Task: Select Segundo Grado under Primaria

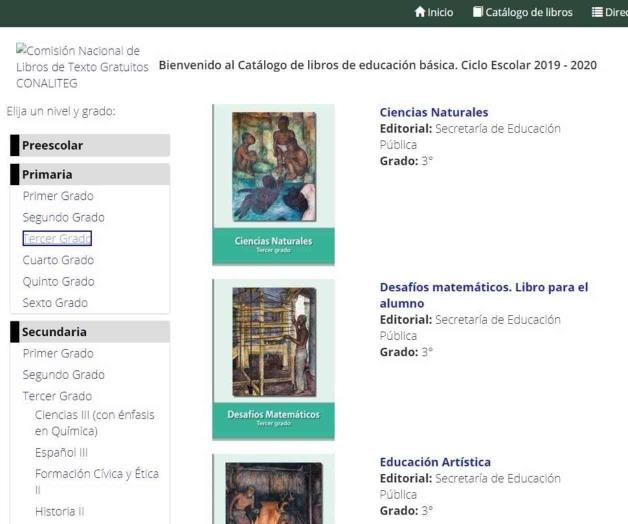Action: point(64,217)
